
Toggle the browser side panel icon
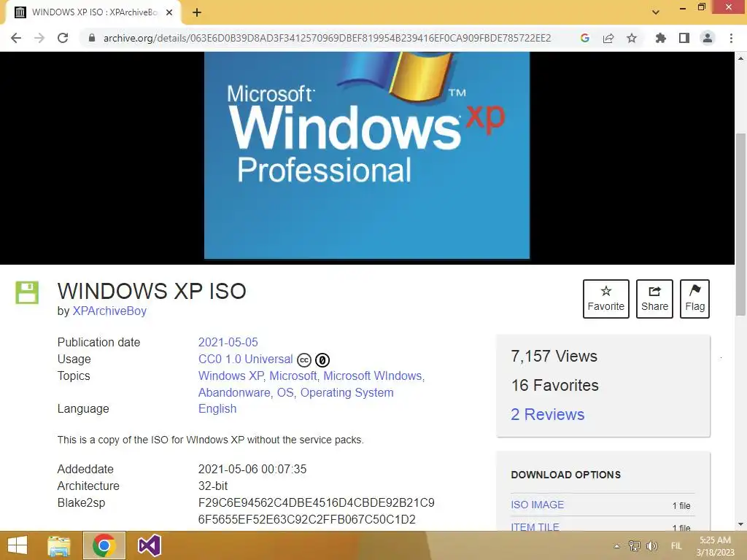(x=684, y=38)
